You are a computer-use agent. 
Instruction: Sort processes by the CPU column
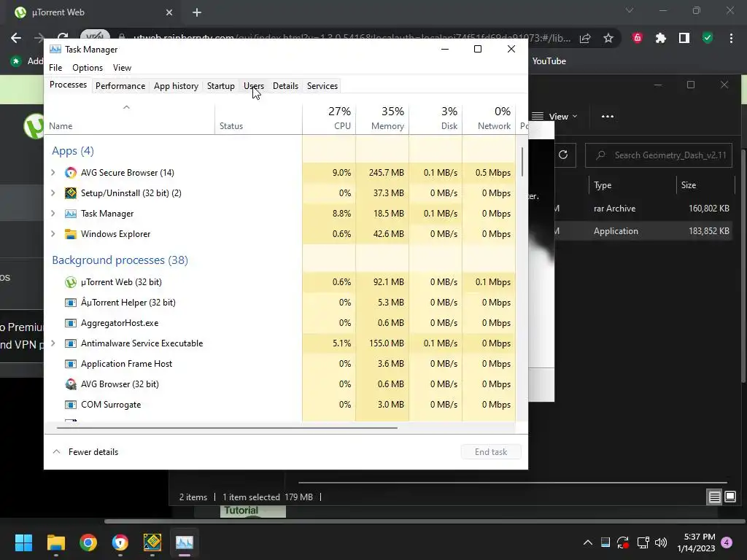(x=329, y=118)
